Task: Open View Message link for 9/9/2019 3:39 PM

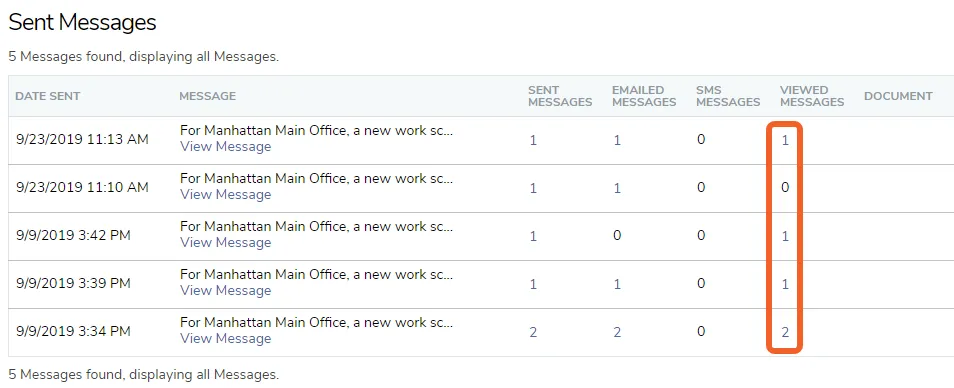Action: click(225, 291)
